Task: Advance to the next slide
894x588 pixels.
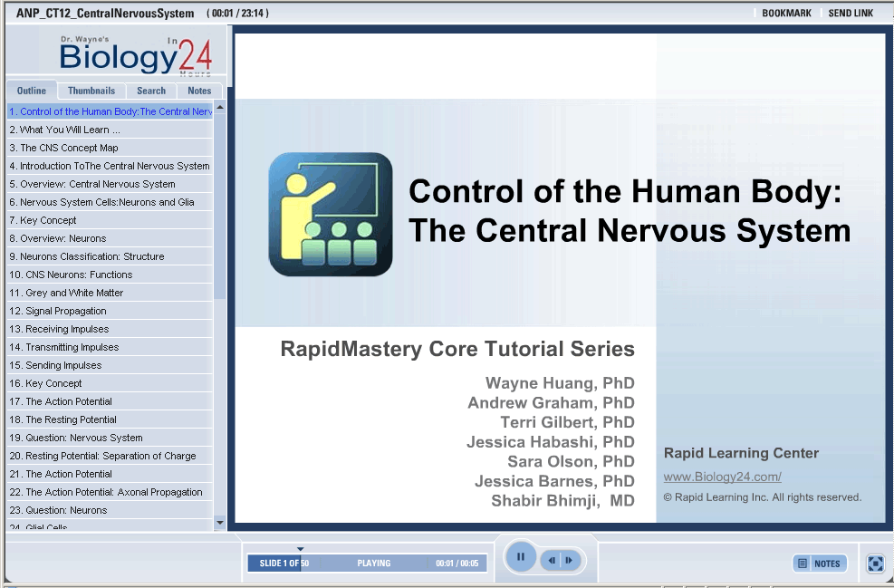Action: click(569, 561)
